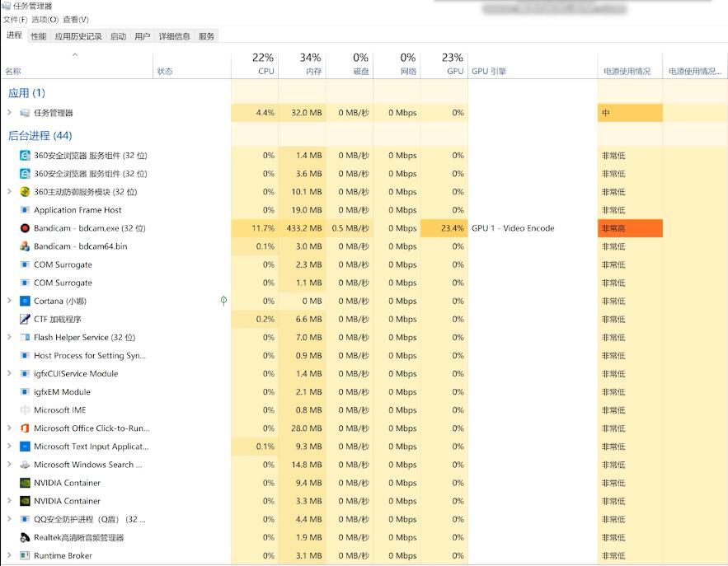Sort by the GPU 引擎 column header
The image size is (728, 566).
point(533,64)
